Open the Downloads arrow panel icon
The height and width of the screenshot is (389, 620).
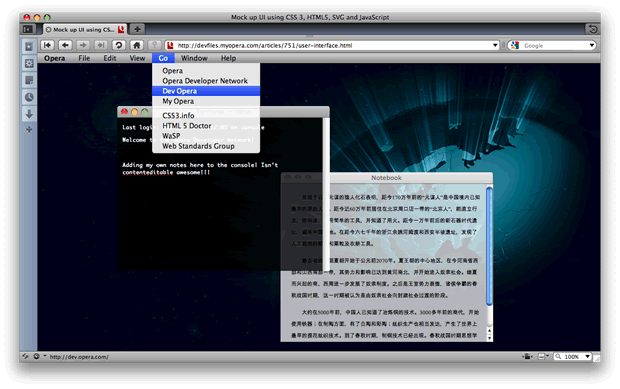[29, 114]
